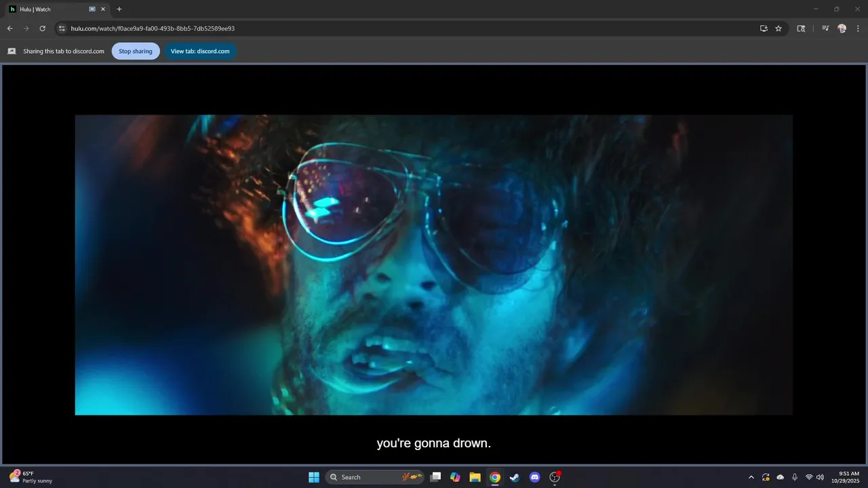Go back to the previous page
868x488 pixels.
(x=9, y=28)
